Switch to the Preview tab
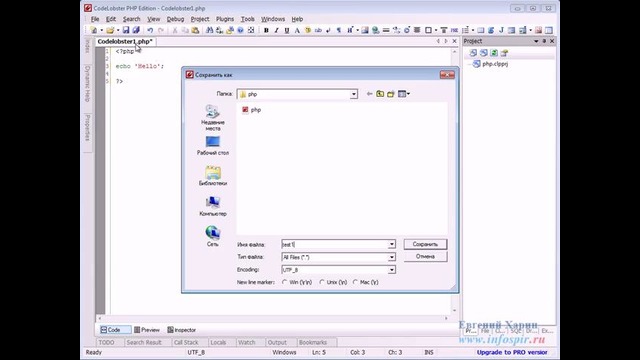Viewport: 640px width, 360px height. (147, 330)
